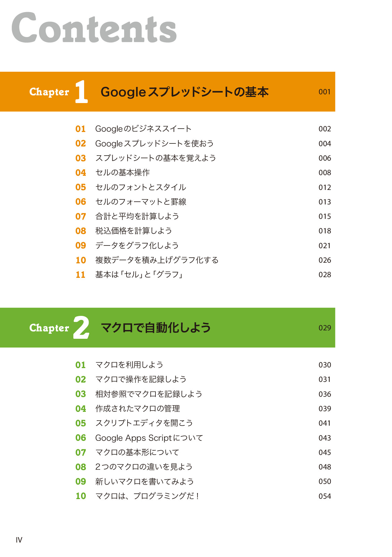Select "複数データを積み上げグラフ化する" entry
The width and height of the screenshot is (392, 557).
tap(157, 260)
